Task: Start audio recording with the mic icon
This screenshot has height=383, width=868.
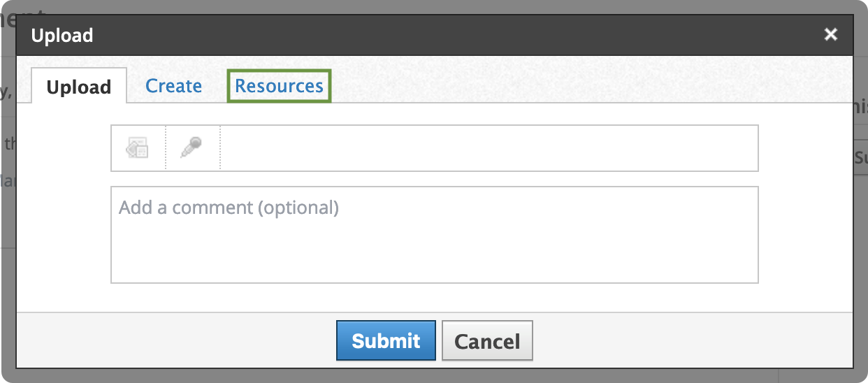Action: [192, 147]
